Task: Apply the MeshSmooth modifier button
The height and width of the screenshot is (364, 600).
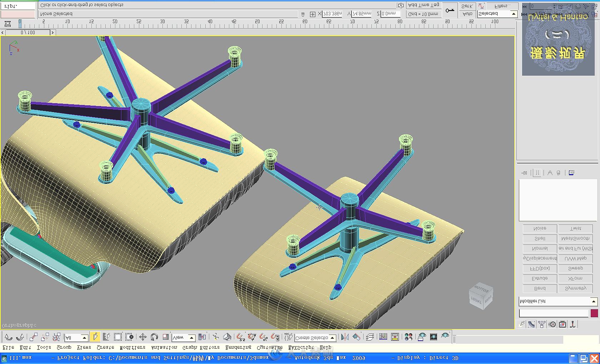Action: [575, 238]
